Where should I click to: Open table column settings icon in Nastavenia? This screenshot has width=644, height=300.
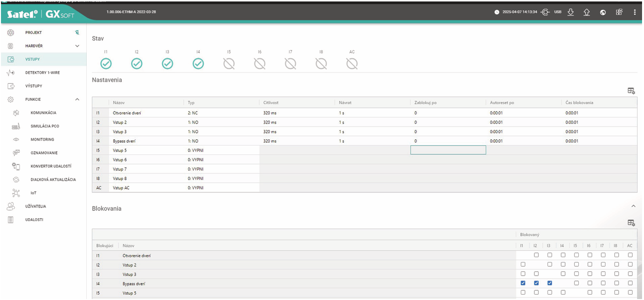[x=631, y=91]
